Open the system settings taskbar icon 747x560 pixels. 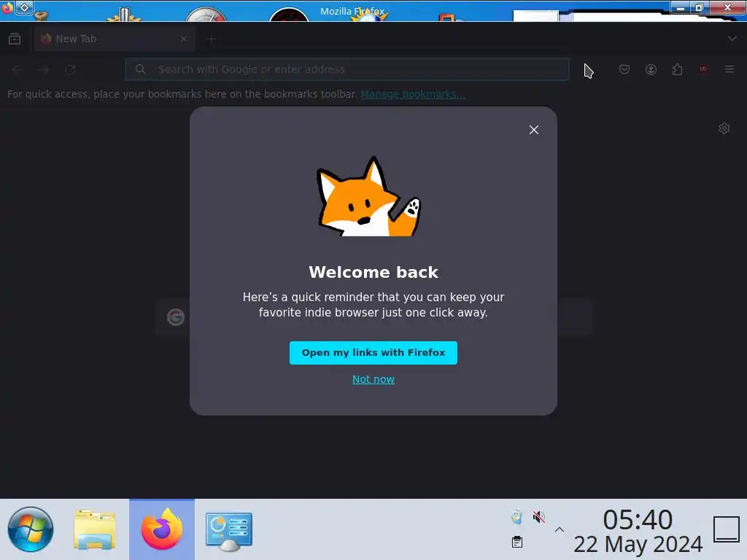tap(229, 532)
